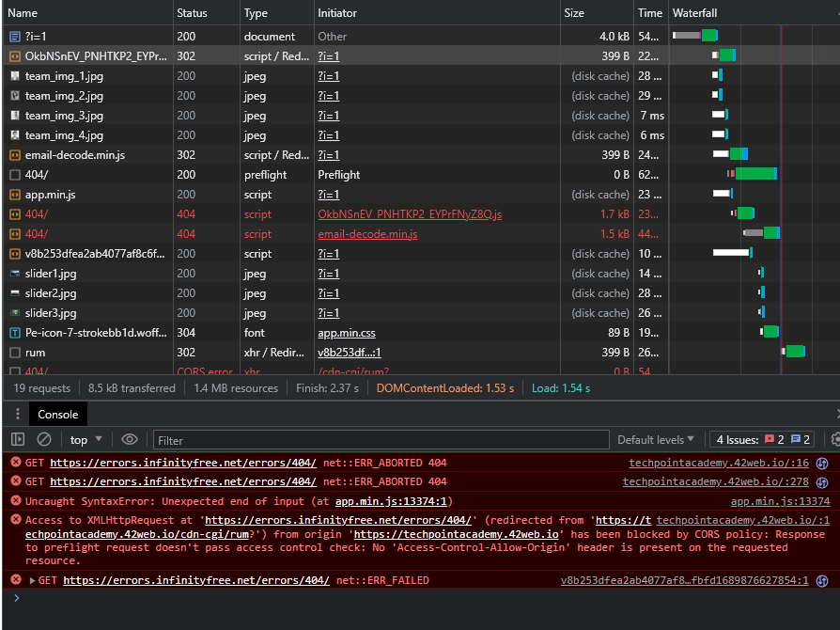Click the clear console icon
The width and height of the screenshot is (840, 630).
pyautogui.click(x=44, y=440)
